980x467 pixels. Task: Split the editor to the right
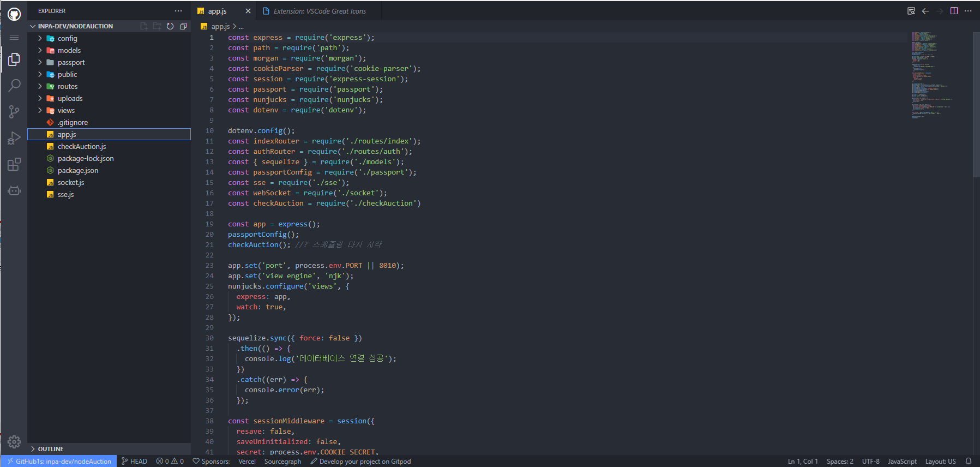954,11
